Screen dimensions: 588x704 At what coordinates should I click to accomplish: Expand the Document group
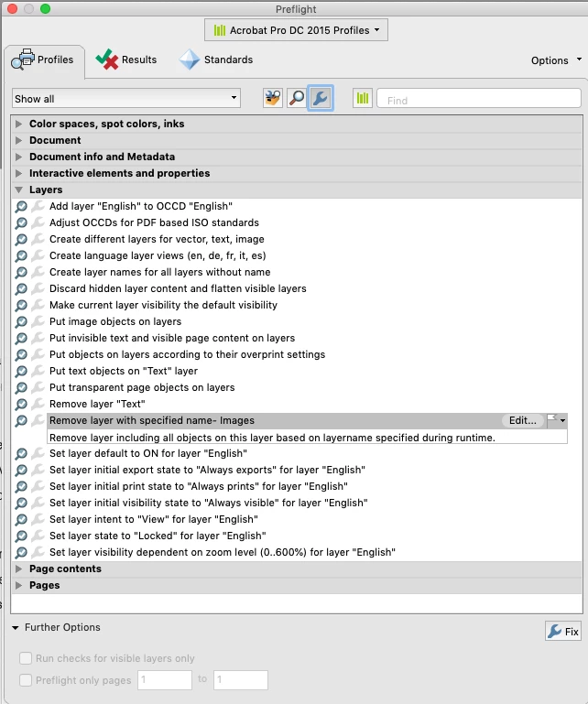pyautogui.click(x=19, y=141)
